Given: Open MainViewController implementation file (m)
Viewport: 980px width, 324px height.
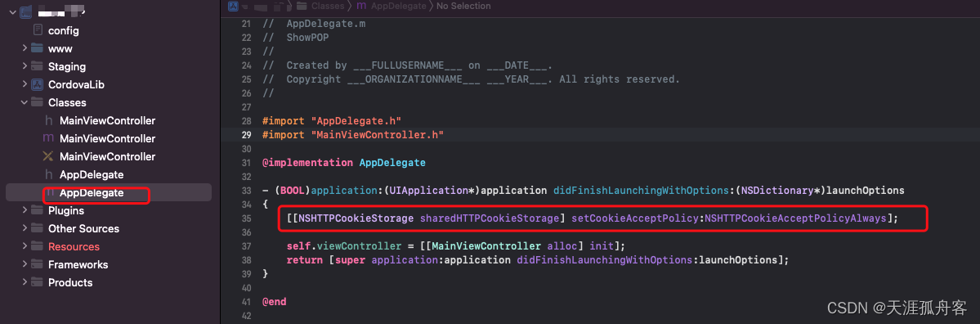Looking at the screenshot, I should 108,138.
